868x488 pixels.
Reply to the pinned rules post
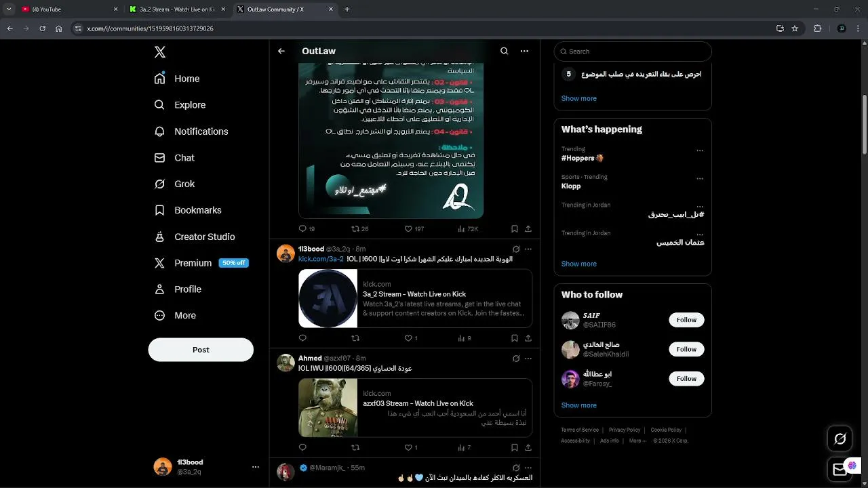pos(307,229)
